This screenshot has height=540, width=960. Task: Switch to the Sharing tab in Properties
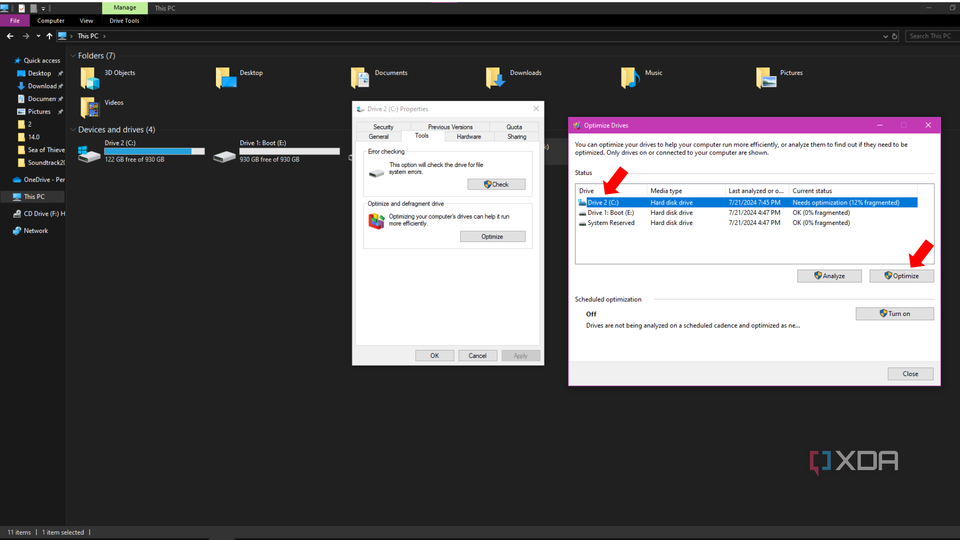pos(517,137)
